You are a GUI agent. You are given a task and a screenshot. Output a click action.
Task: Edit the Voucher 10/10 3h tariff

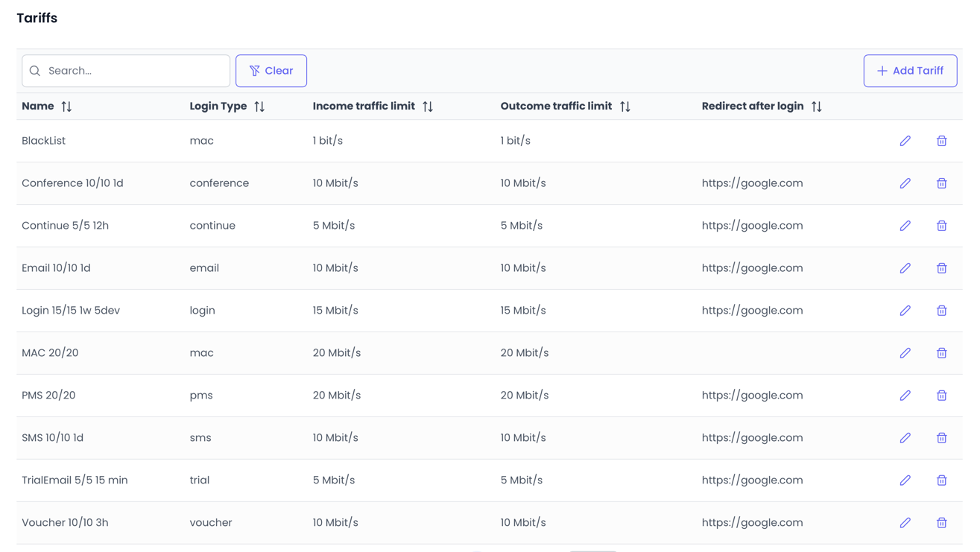coord(905,523)
